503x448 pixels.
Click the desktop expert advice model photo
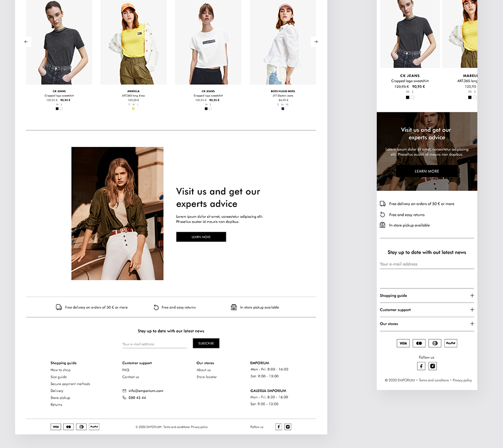click(117, 213)
